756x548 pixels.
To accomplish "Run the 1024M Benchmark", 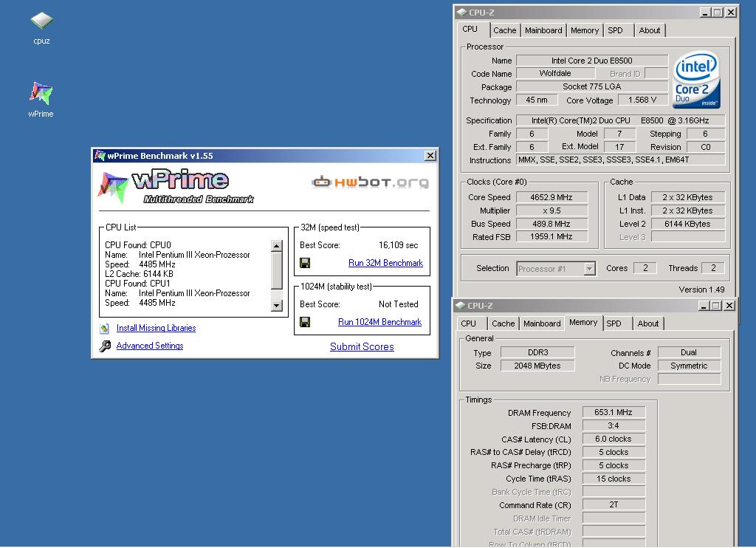I will coord(380,322).
